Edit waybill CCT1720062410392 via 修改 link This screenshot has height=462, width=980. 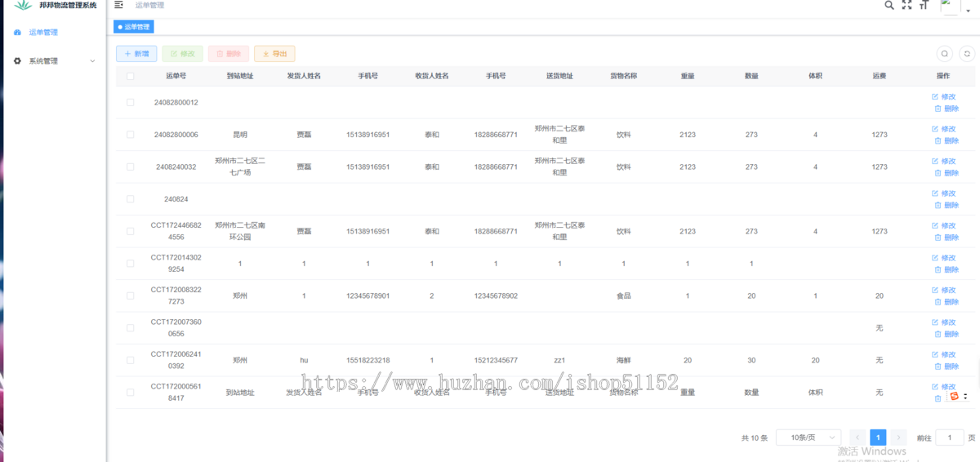tap(944, 354)
